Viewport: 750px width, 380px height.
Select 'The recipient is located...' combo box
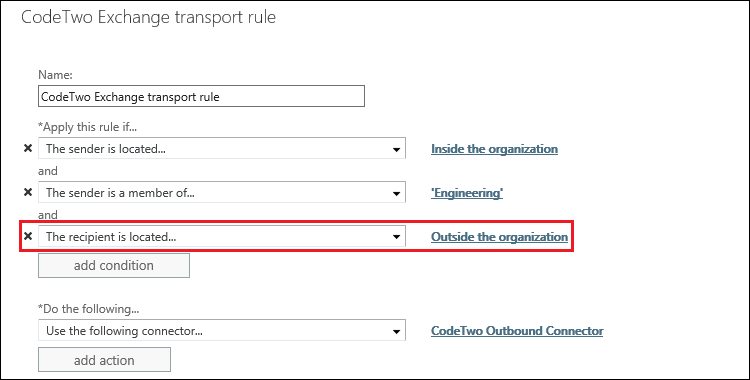pos(222,236)
